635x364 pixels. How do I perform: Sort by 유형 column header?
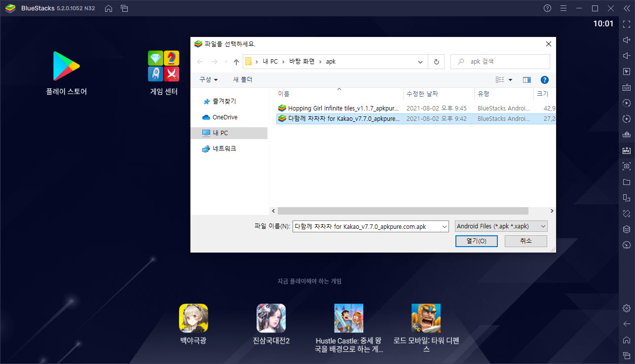tap(504, 94)
